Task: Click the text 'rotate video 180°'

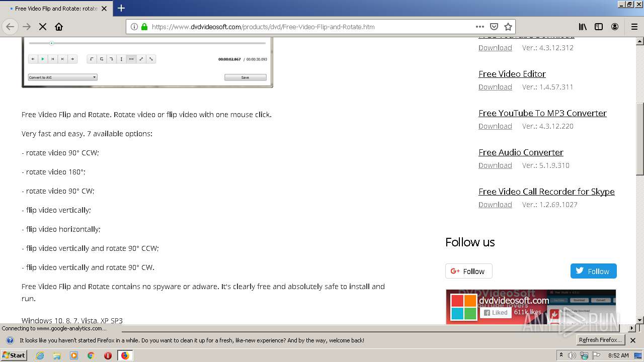Action: tap(55, 172)
